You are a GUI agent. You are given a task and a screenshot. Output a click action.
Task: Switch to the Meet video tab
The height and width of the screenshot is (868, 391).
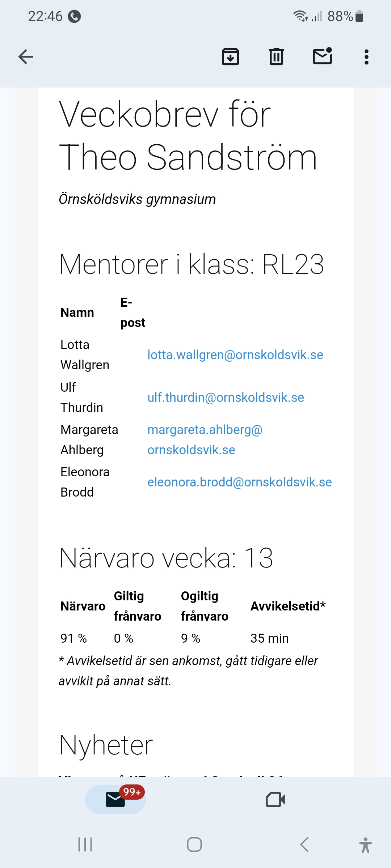click(x=275, y=800)
